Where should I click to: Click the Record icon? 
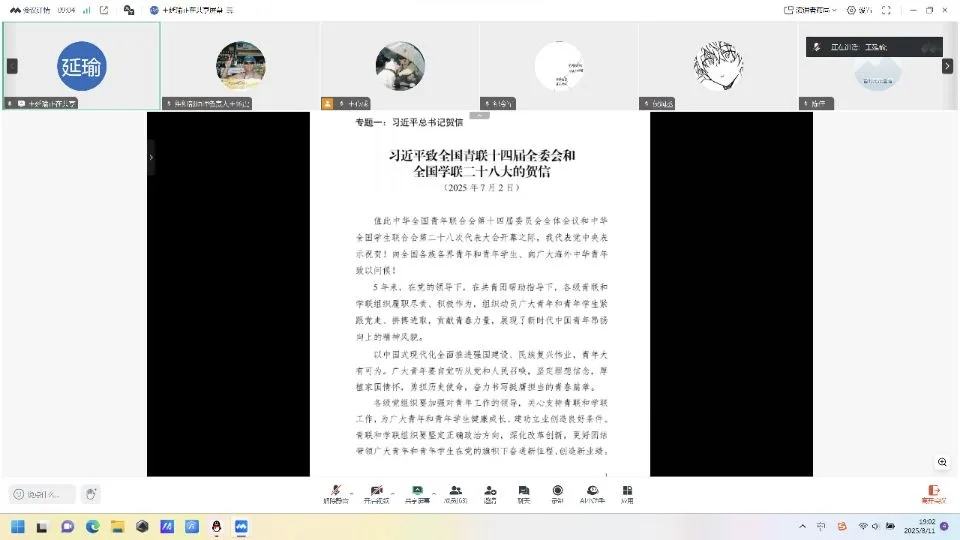click(x=558, y=492)
